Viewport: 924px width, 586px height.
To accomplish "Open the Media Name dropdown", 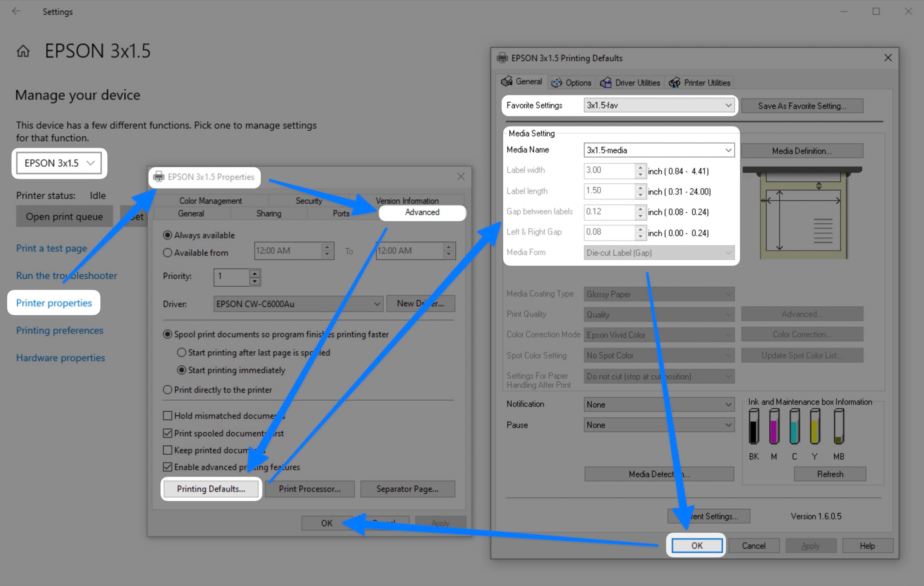I will [x=728, y=150].
